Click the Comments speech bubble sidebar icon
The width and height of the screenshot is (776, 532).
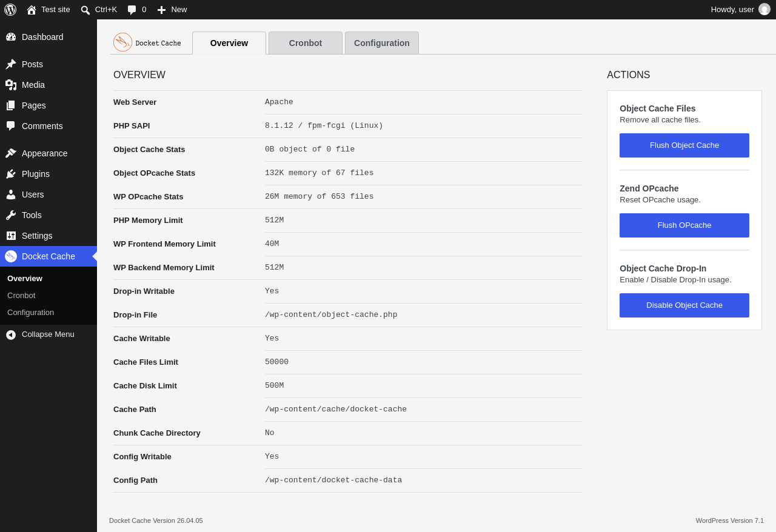(11, 126)
